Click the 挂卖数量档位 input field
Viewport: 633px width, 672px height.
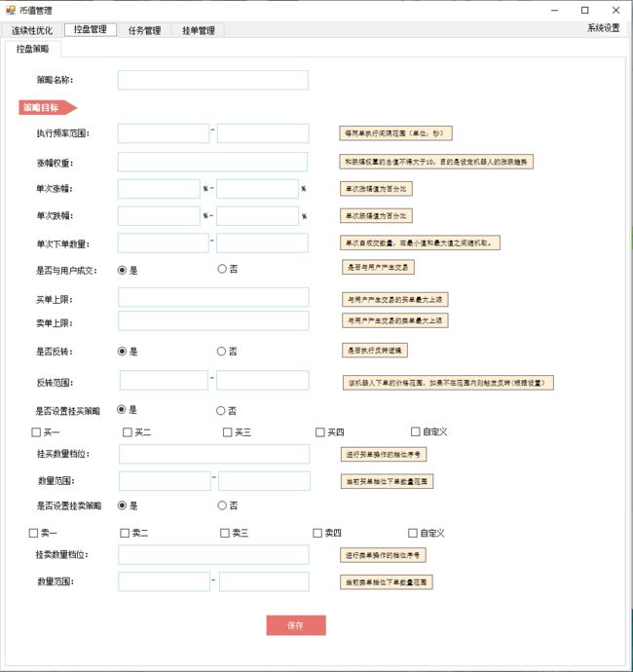[213, 554]
